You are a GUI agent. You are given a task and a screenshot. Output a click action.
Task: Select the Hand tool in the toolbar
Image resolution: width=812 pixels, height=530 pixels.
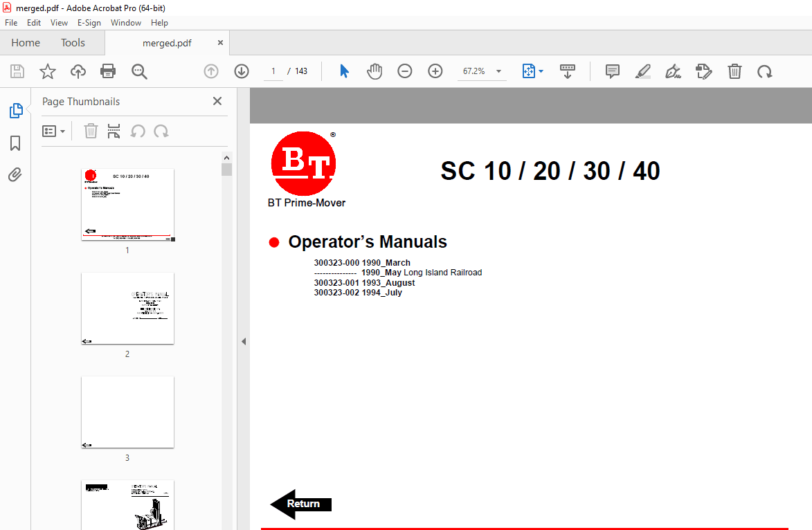click(x=375, y=71)
